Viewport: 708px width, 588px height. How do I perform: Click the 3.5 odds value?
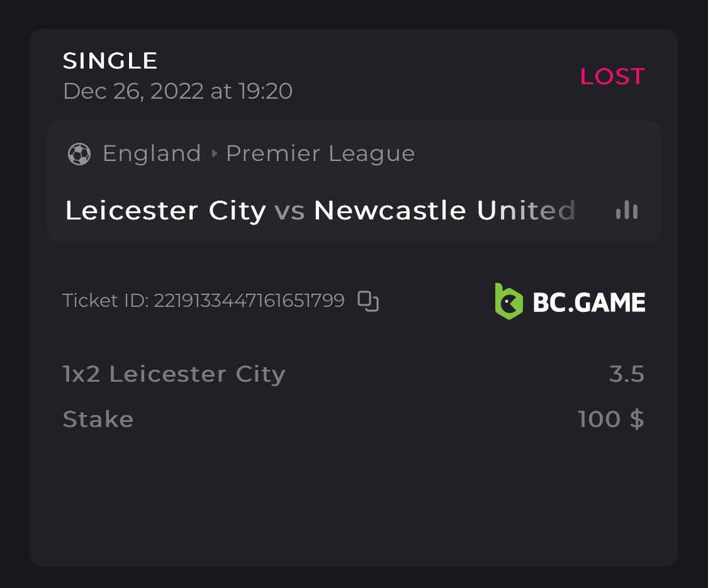[x=627, y=374]
